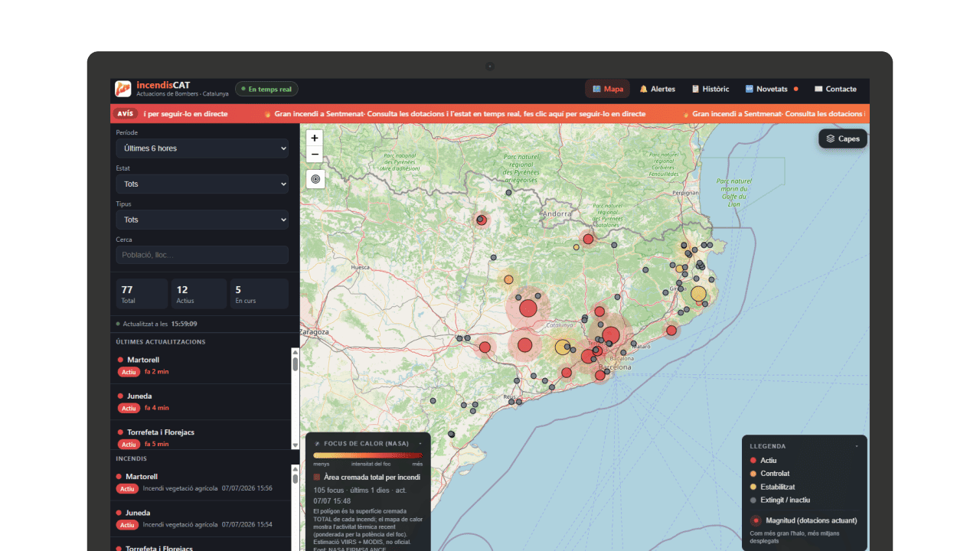
Task: Click the red fire marker east of Andorra
Action: (x=588, y=239)
